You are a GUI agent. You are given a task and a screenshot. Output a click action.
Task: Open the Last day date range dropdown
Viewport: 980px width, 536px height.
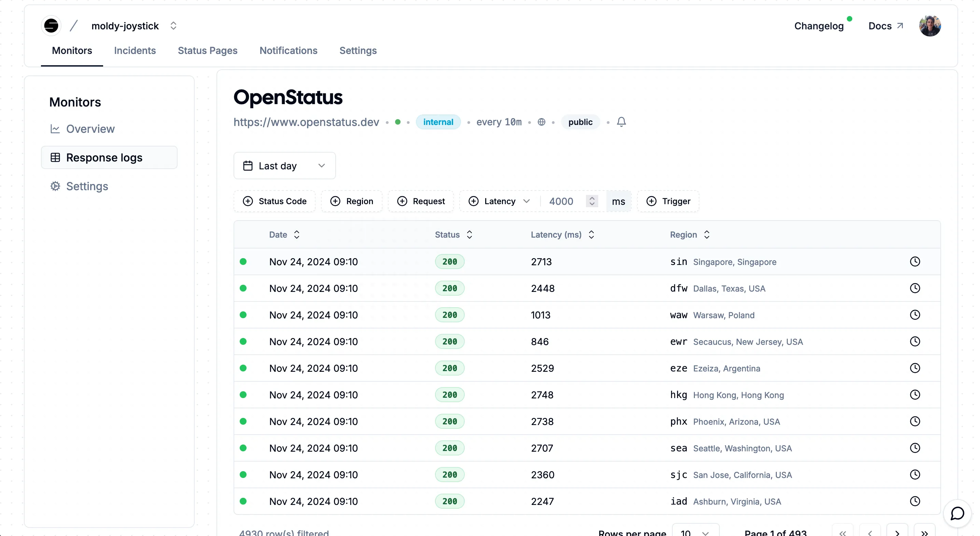tap(284, 166)
